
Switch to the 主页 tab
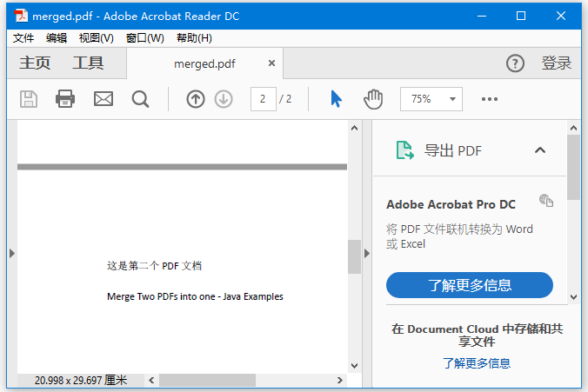(x=35, y=63)
